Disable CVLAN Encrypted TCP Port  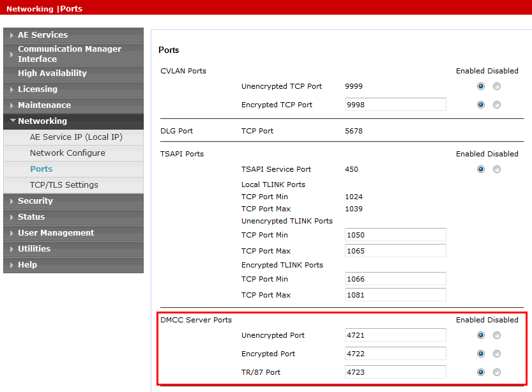pyautogui.click(x=497, y=105)
